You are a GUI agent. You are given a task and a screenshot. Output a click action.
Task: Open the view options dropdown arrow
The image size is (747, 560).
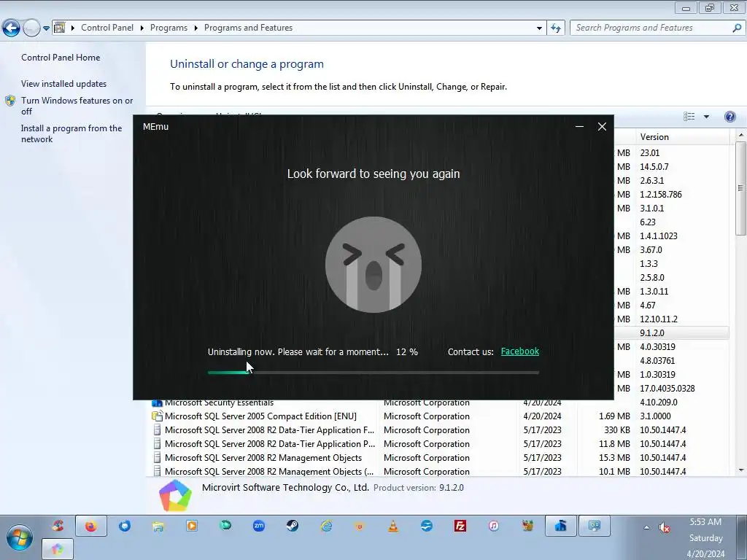[x=706, y=117]
